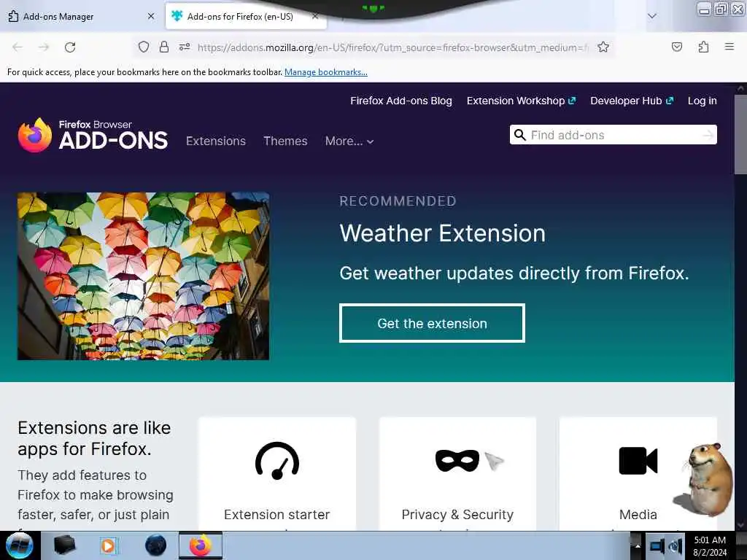
Task: Click the Manage bookmarks... link
Action: (x=326, y=72)
